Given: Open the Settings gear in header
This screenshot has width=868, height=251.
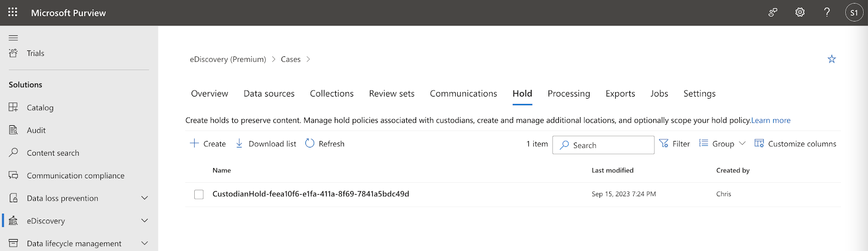Looking at the screenshot, I should (800, 12).
